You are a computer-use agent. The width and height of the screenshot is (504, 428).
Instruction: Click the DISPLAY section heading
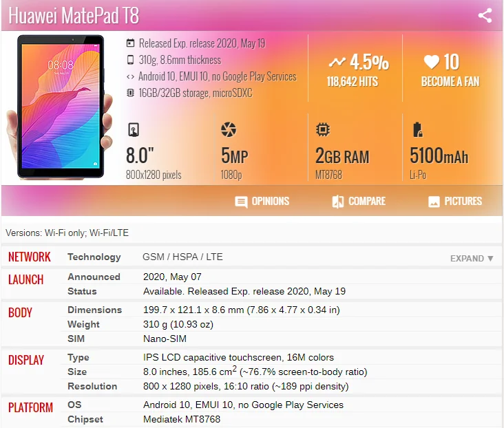click(26, 360)
